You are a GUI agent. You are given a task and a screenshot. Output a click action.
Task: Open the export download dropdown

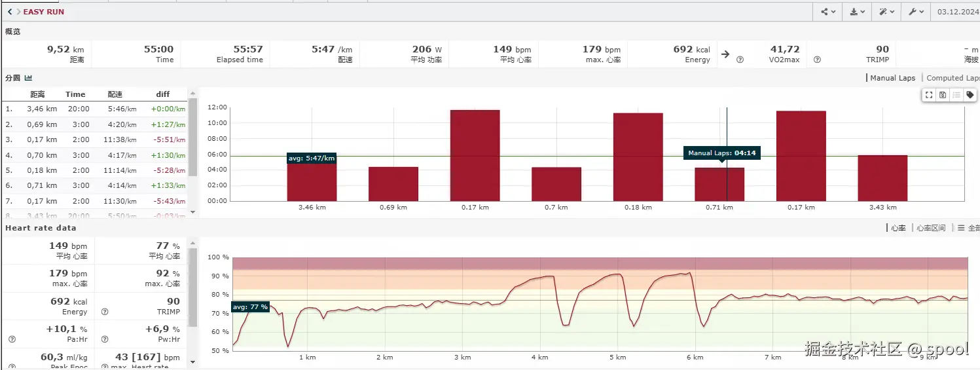[x=856, y=12]
